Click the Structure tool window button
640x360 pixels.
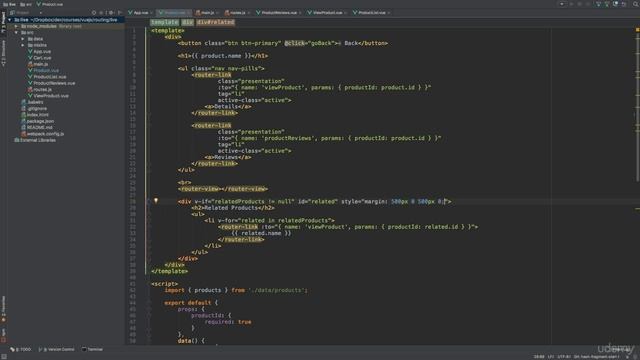(3, 52)
